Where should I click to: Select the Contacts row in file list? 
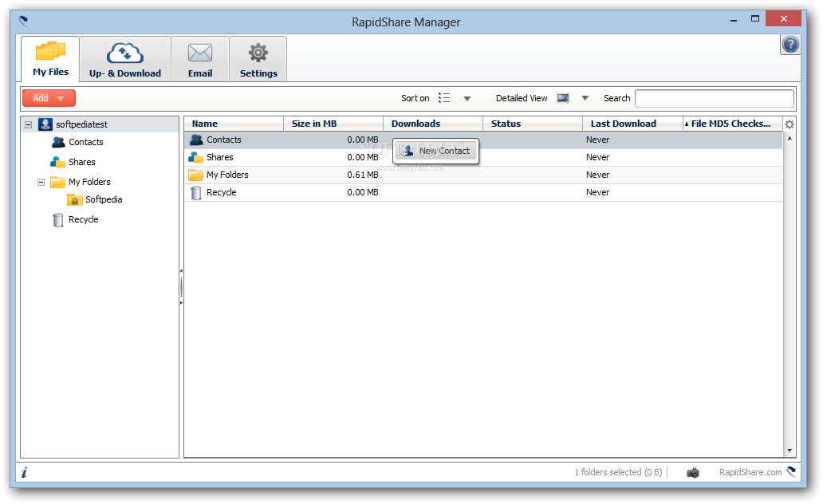tap(483, 140)
